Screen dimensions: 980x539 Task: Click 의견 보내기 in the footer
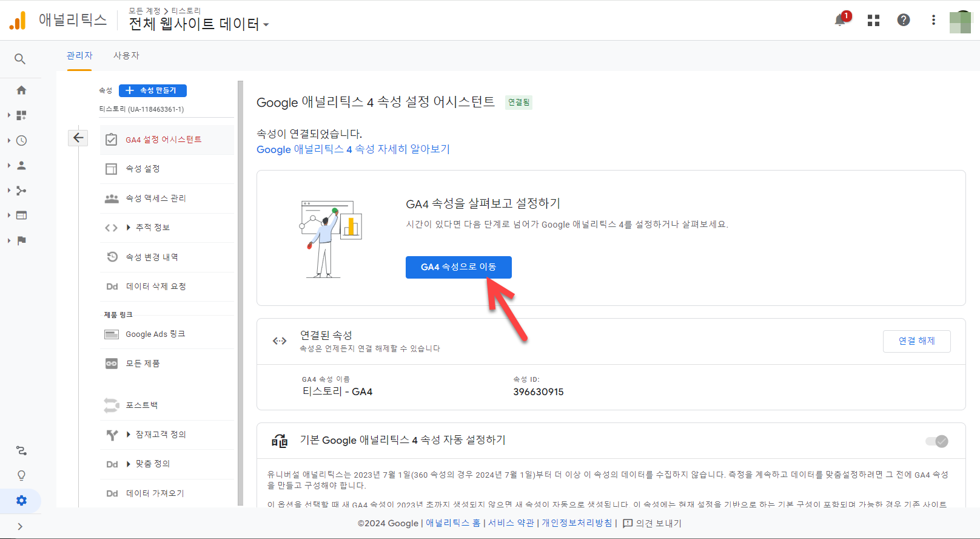click(653, 523)
